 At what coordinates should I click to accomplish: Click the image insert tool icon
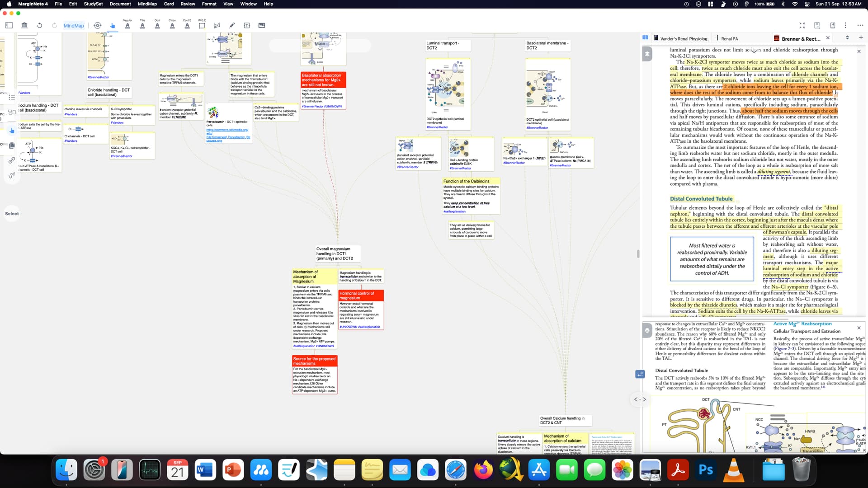coord(262,25)
